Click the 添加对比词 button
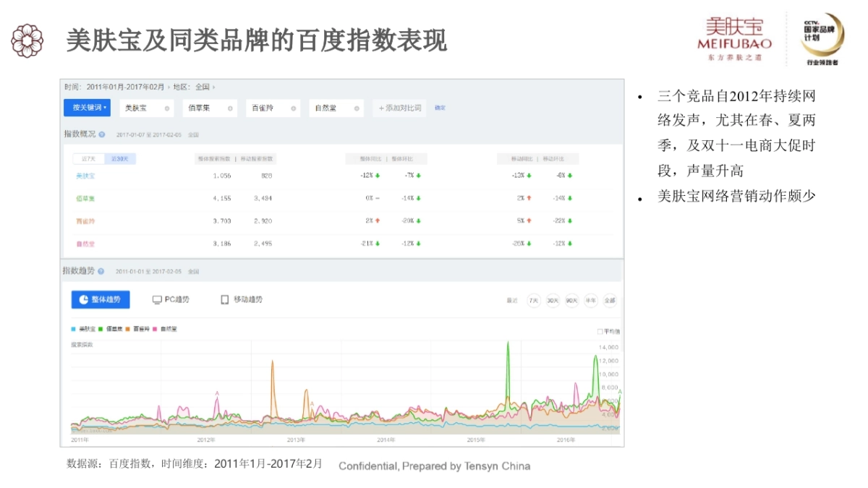This screenshot has height=488, width=868. click(x=400, y=108)
